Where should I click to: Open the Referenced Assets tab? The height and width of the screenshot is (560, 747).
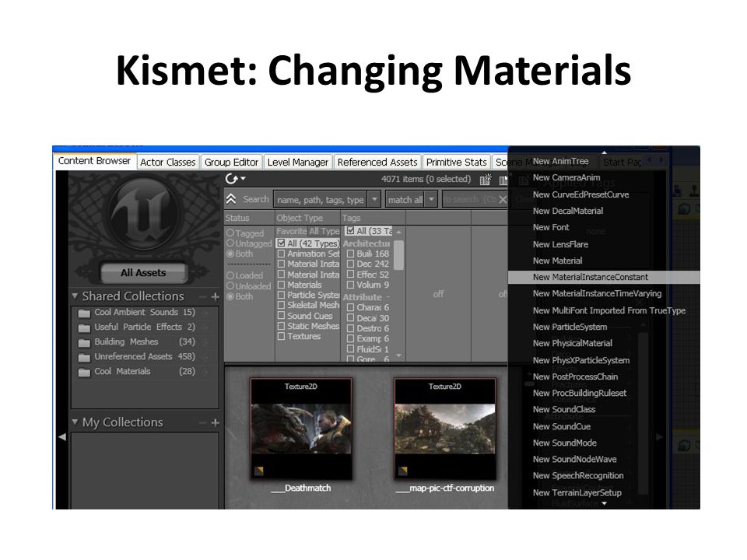[x=377, y=163]
